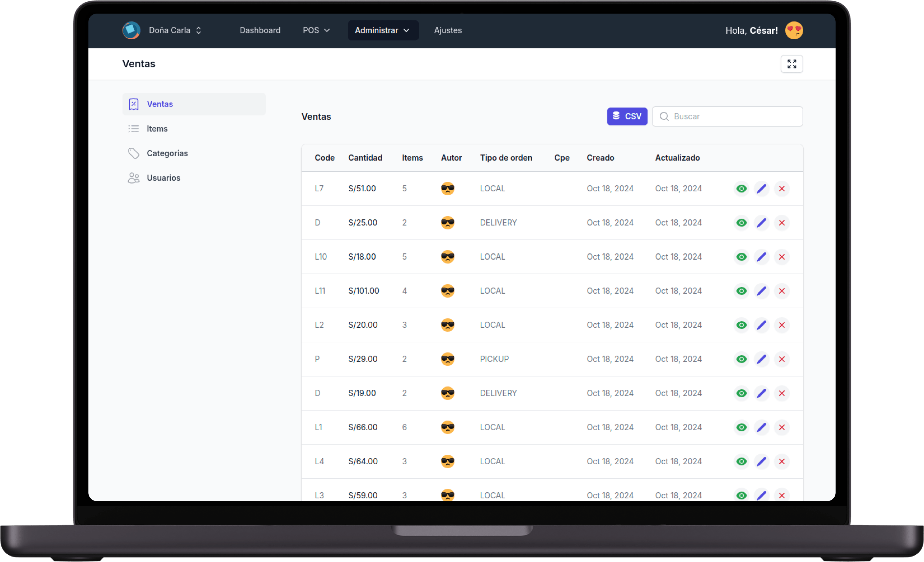Image resolution: width=924 pixels, height=562 pixels.
Task: Open the Administrar dropdown
Action: click(383, 30)
